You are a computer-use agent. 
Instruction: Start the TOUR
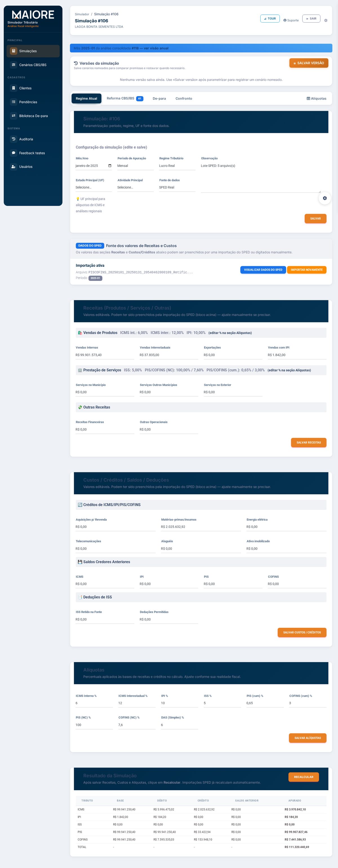coord(270,19)
